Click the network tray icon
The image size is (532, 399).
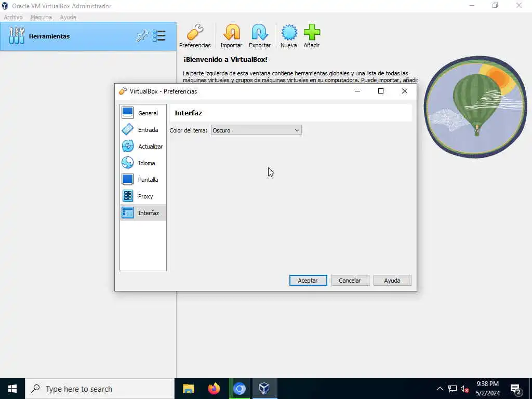pos(453,389)
